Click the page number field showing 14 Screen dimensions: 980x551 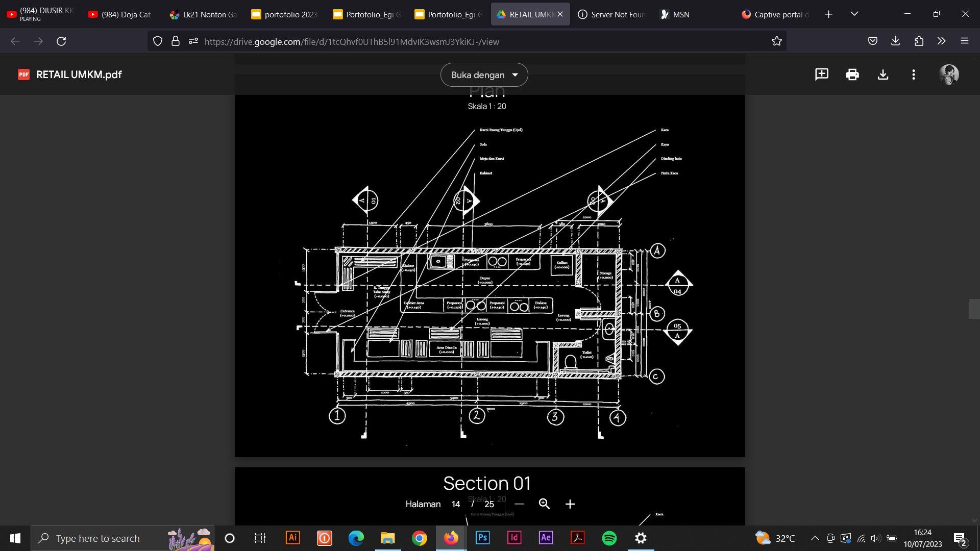coord(455,504)
